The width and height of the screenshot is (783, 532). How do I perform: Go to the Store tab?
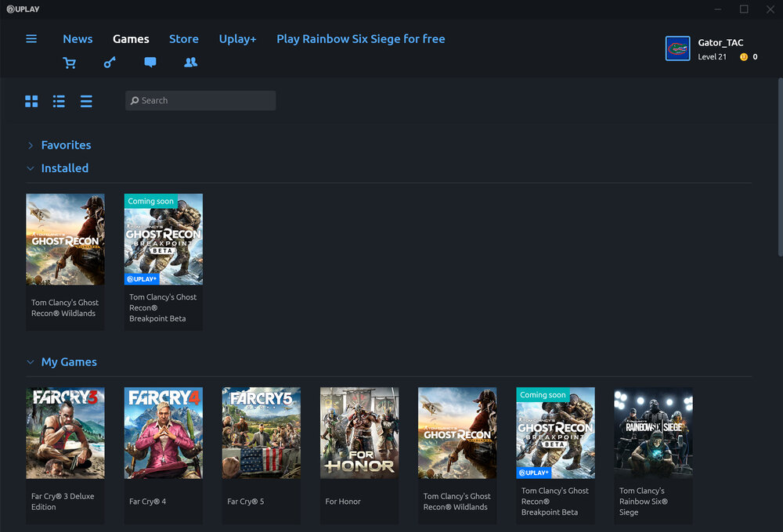point(184,39)
